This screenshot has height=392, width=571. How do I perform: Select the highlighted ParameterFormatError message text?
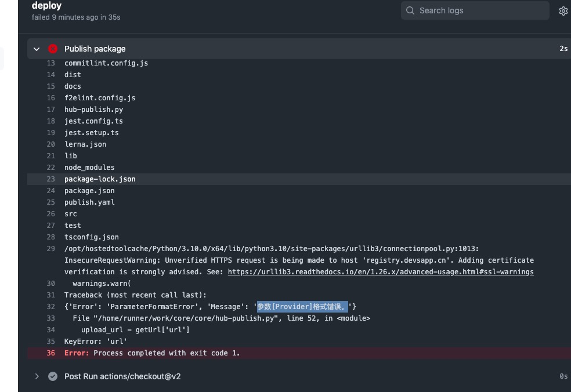tap(302, 306)
